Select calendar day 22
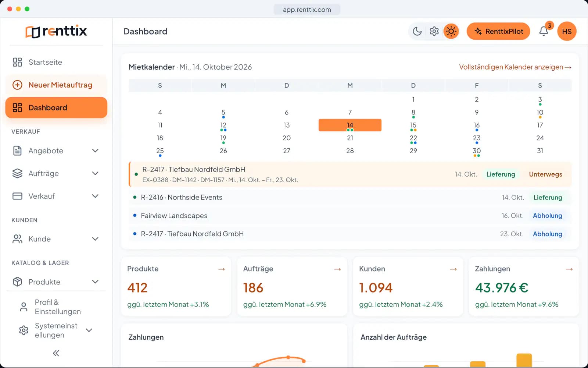 click(413, 138)
